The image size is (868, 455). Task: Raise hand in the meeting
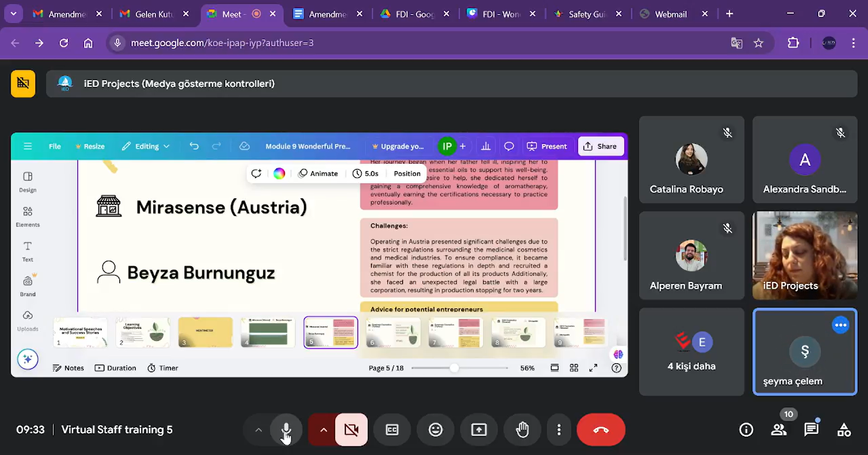522,430
